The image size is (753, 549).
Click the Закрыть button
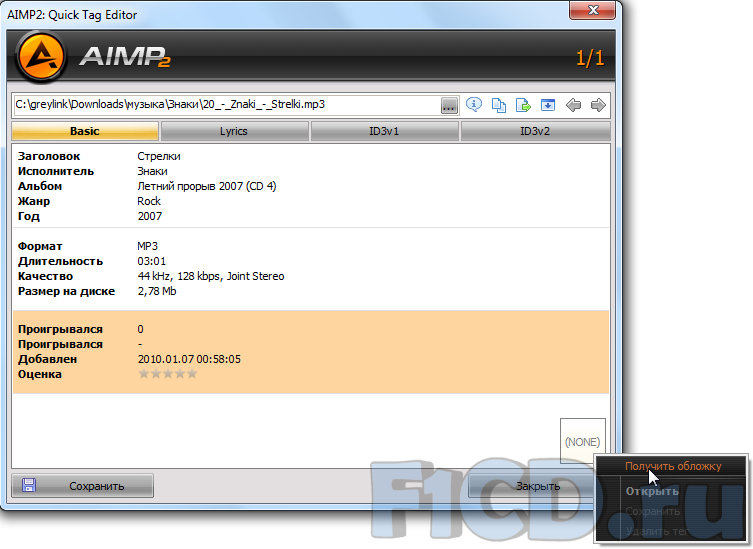point(538,486)
